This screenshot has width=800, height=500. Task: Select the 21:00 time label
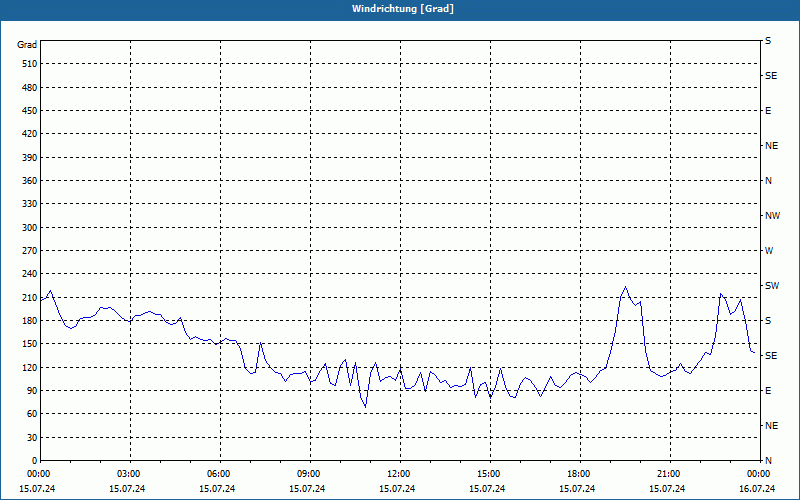[x=669, y=474]
